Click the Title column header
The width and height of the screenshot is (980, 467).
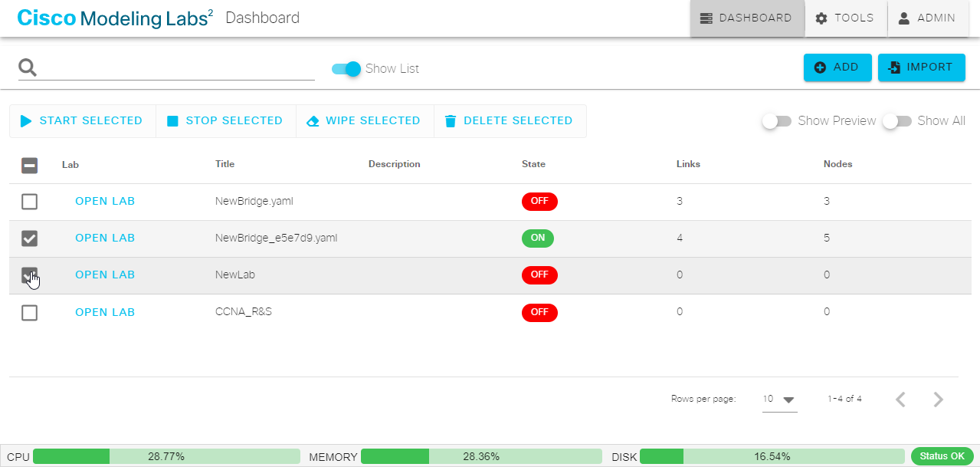click(225, 164)
